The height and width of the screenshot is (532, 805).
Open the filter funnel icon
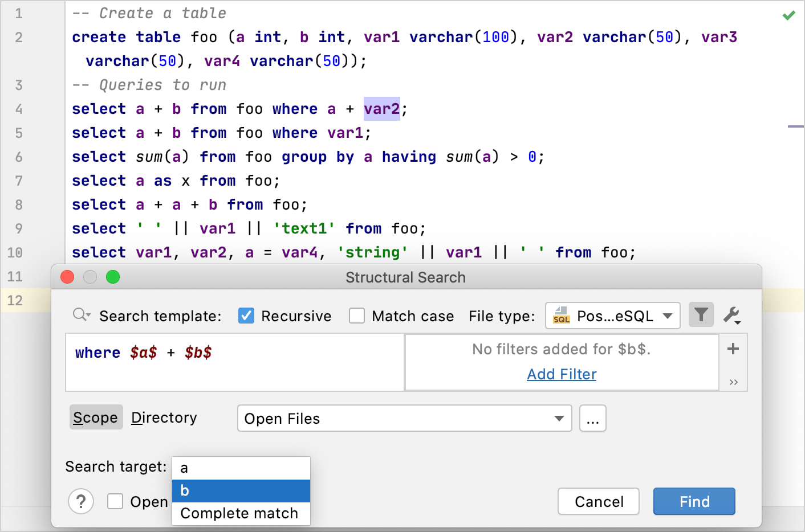point(701,314)
